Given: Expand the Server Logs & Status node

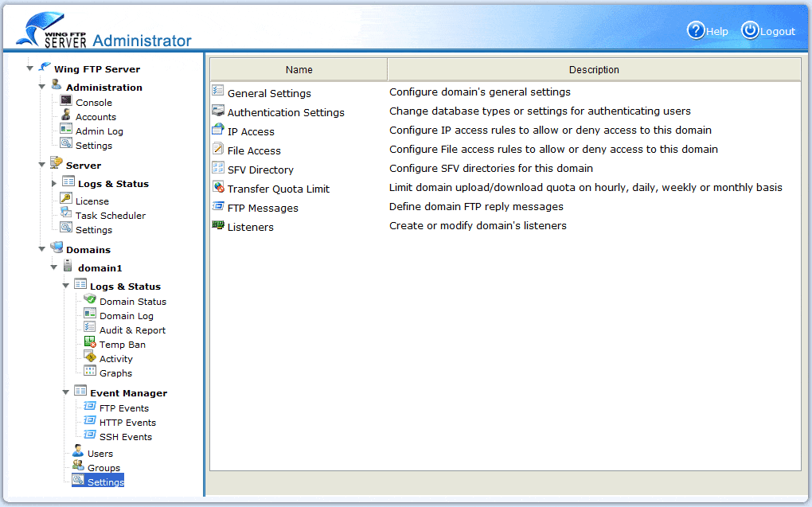Looking at the screenshot, I should click(54, 184).
